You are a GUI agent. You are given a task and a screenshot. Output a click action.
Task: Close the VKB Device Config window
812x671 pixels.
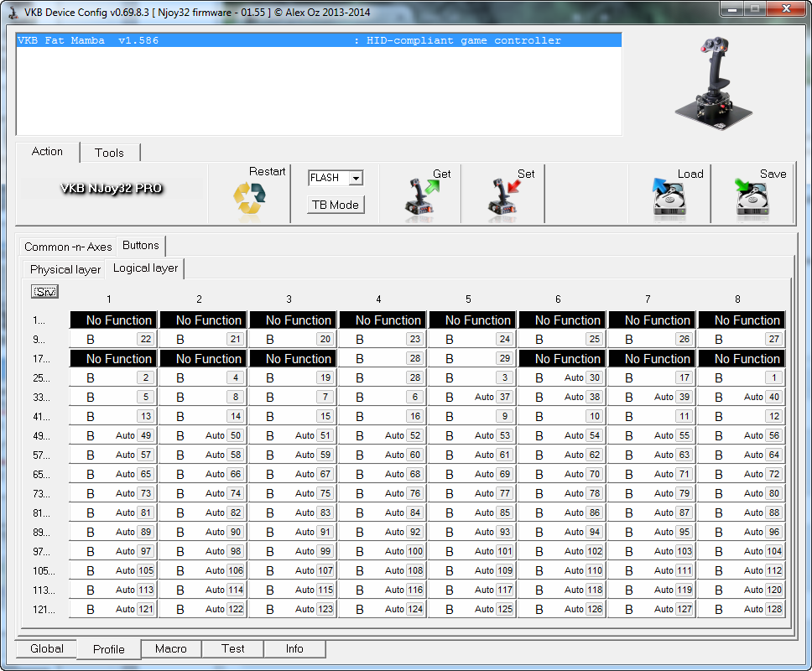coord(786,8)
